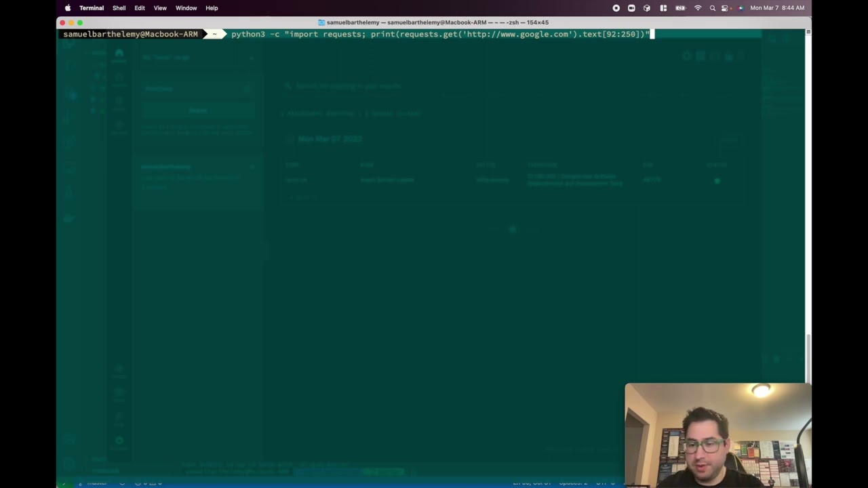Open the Apple menu

[x=68, y=8]
